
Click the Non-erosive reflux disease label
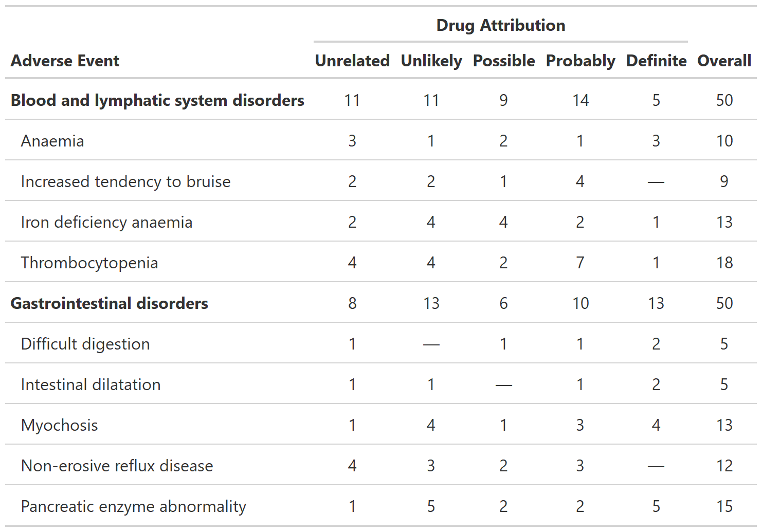pos(117,466)
